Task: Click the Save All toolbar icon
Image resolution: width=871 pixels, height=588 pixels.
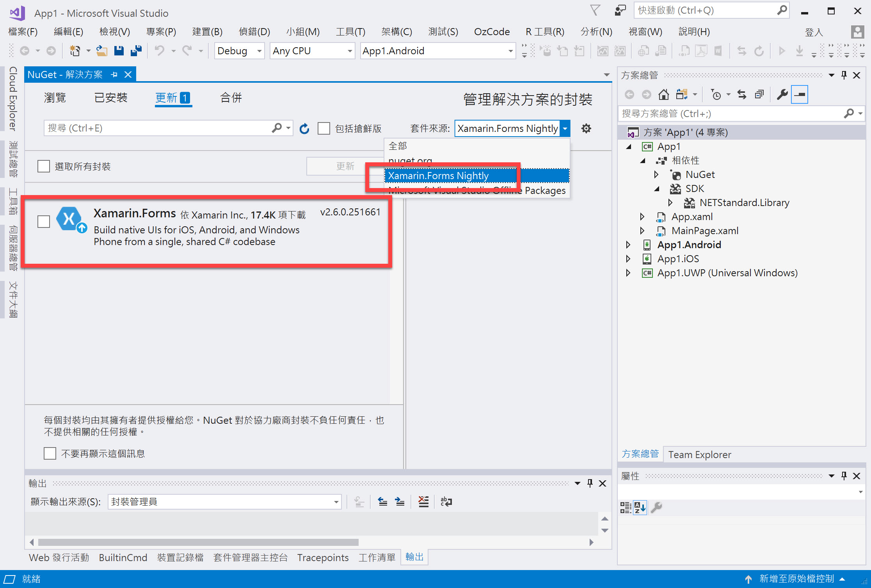Action: [x=136, y=51]
